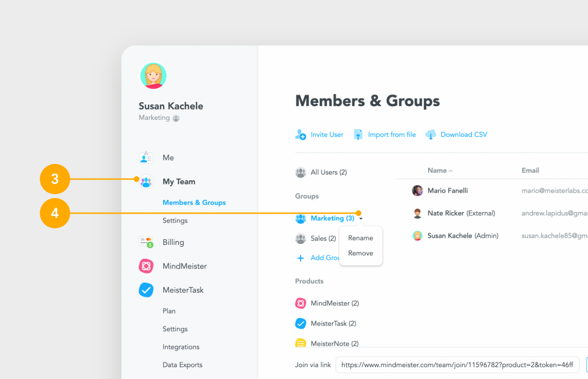Click the Invite User person-plus icon
The image size is (588, 379).
point(301,135)
